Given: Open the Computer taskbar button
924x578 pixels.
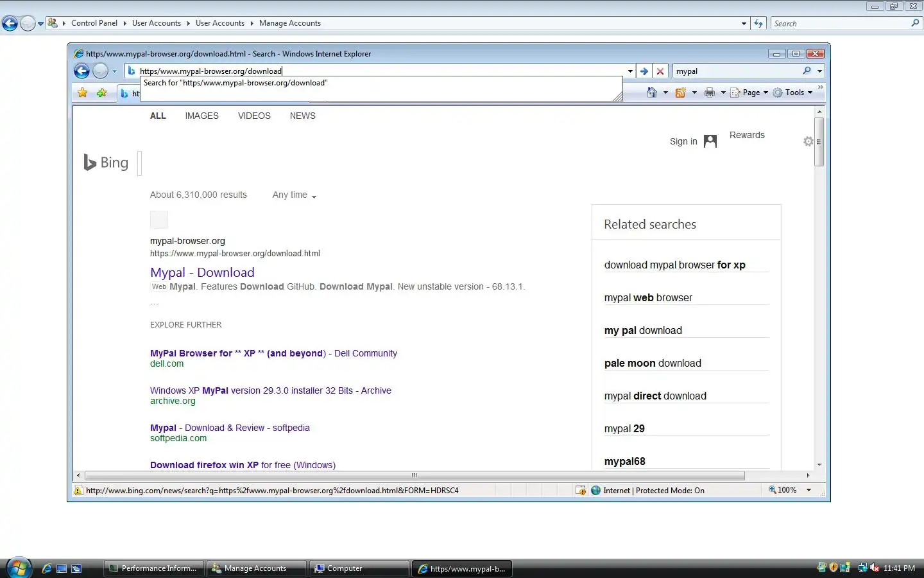Looking at the screenshot, I should pos(359,568).
